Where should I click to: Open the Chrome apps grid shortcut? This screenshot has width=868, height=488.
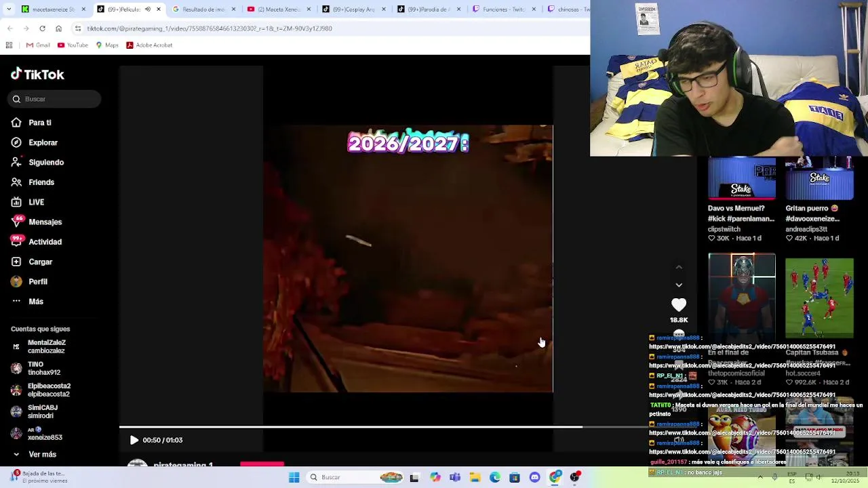tap(9, 45)
